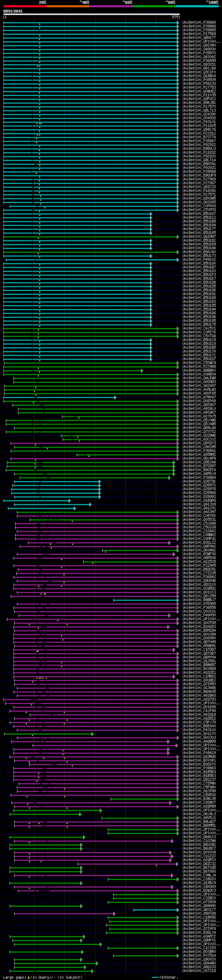Select label UniRef100_P27968
222x980 pixels.
(199, 367)
